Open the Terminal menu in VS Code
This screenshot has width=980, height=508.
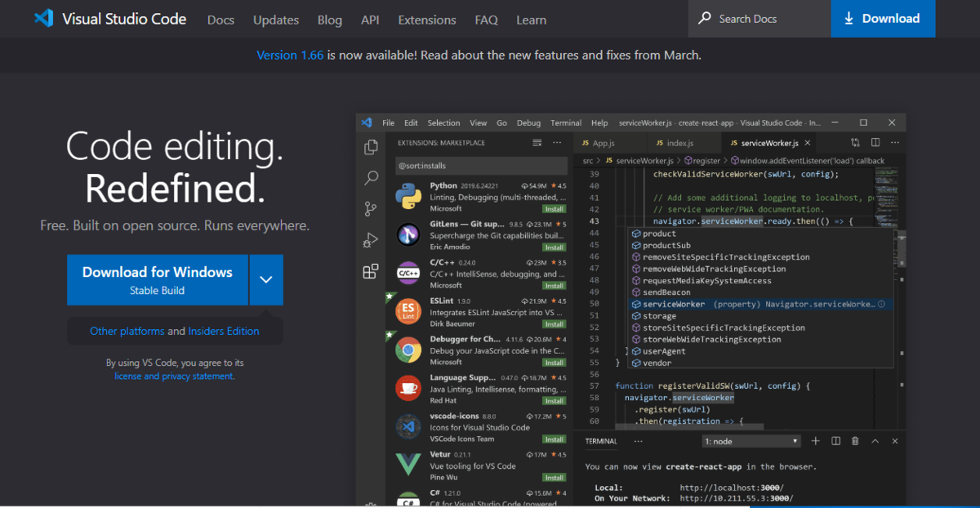pyautogui.click(x=566, y=123)
